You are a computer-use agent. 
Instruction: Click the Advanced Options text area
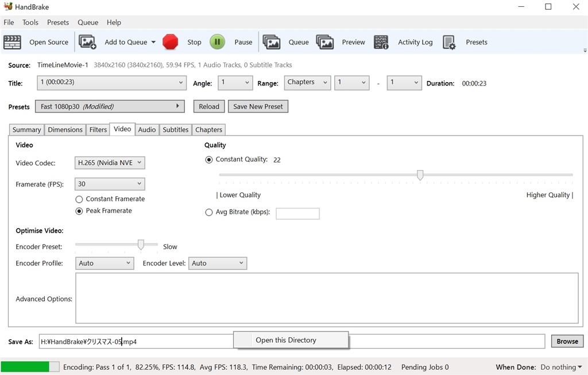(327, 298)
